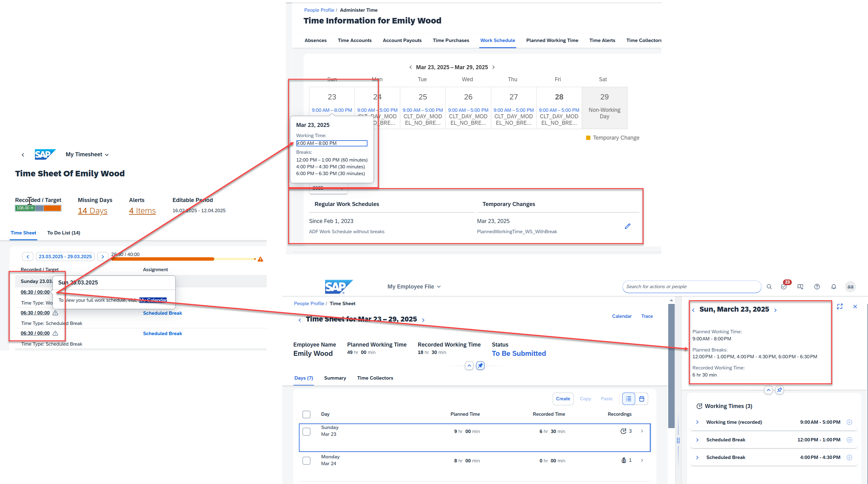Viewport: 868px width, 484px height.
Task: Open Sunday recordings icon with count 3
Action: pos(623,431)
